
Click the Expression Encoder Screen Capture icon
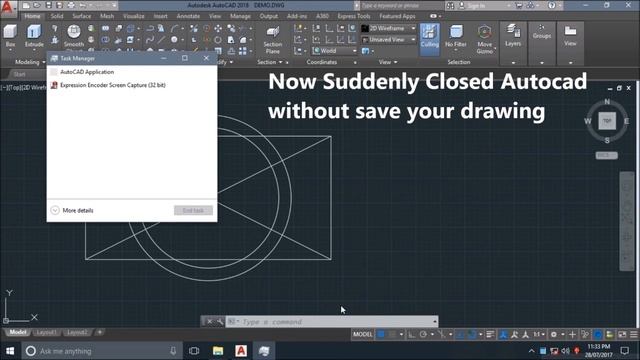coord(53,85)
